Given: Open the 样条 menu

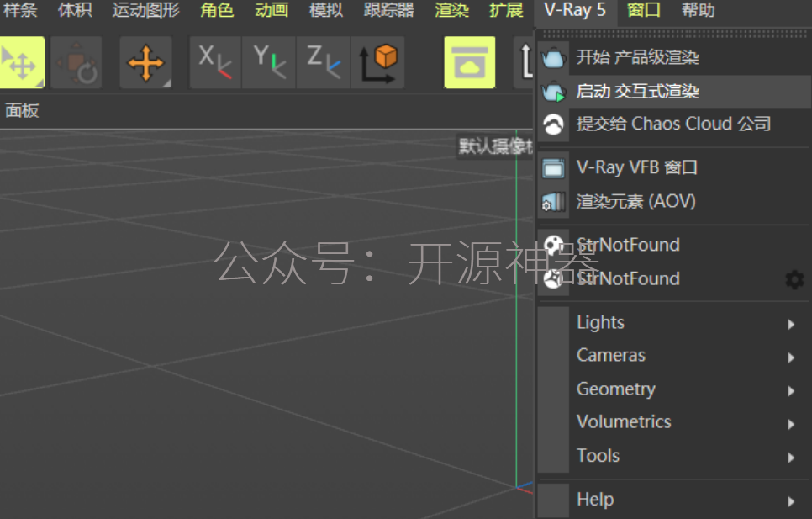Looking at the screenshot, I should 19,10.
